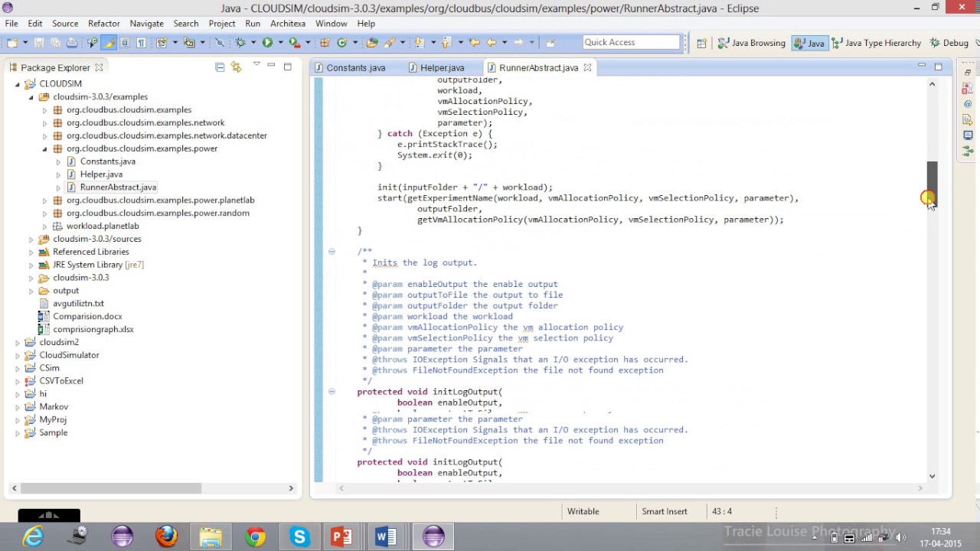This screenshot has height=551, width=980.
Task: Switch to Helper.java editor tab
Action: coord(436,67)
